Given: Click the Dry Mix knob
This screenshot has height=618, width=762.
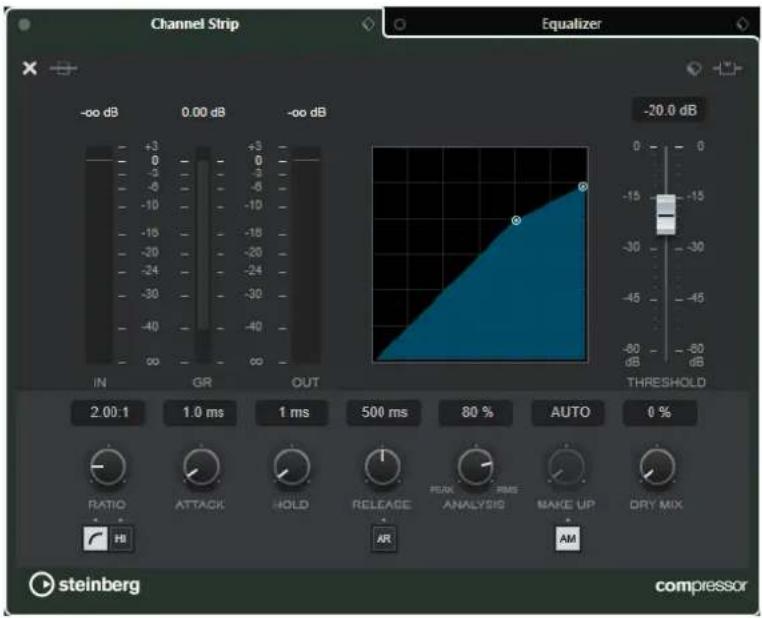Looking at the screenshot, I should point(657,467).
